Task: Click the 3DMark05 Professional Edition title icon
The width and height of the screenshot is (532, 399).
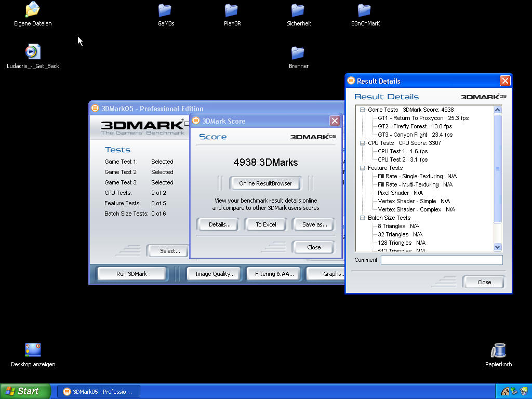Action: 95,108
